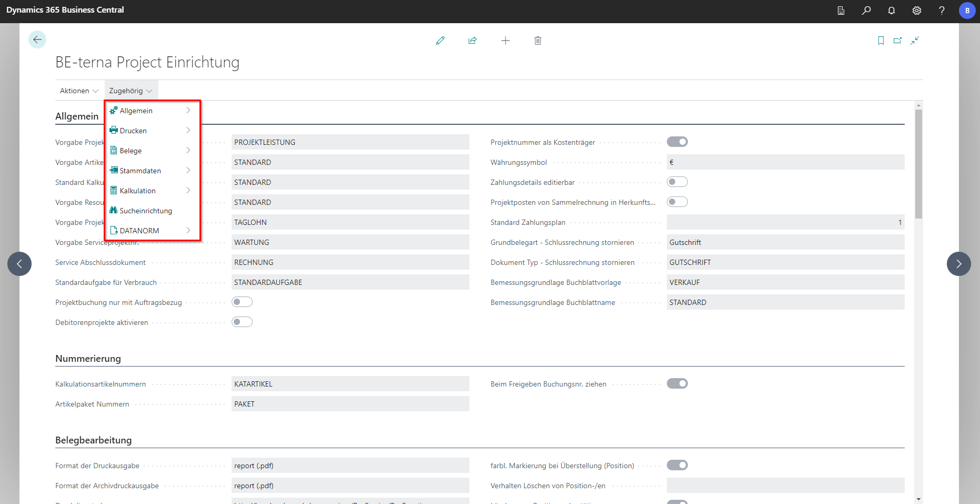Image resolution: width=980 pixels, height=504 pixels.
Task: Click the TAGLOHN field
Action: point(351,222)
